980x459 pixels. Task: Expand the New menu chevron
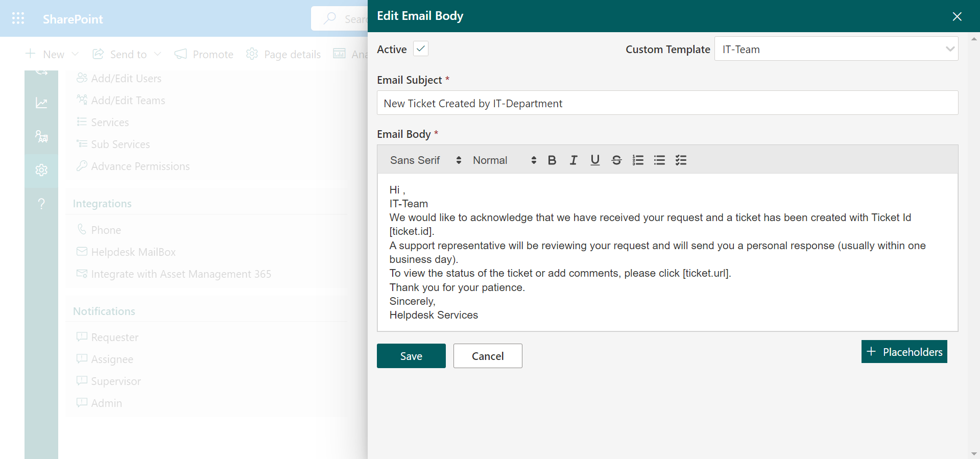coord(75,54)
